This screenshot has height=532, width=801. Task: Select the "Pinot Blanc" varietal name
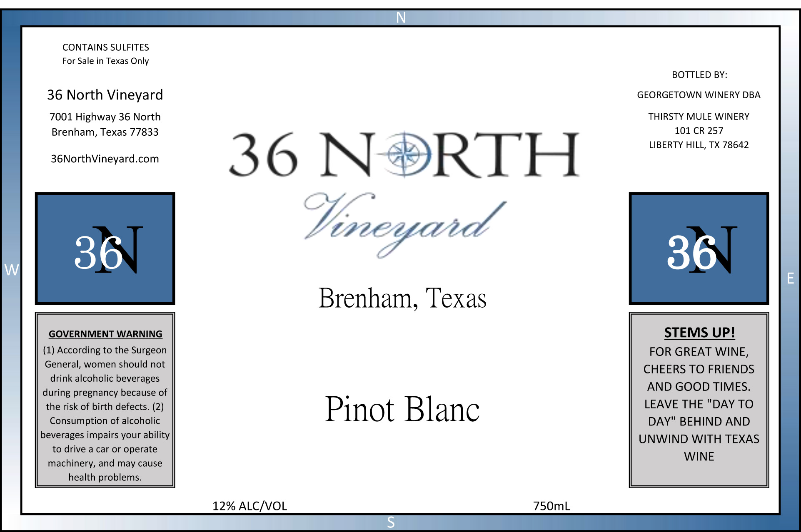click(x=402, y=409)
